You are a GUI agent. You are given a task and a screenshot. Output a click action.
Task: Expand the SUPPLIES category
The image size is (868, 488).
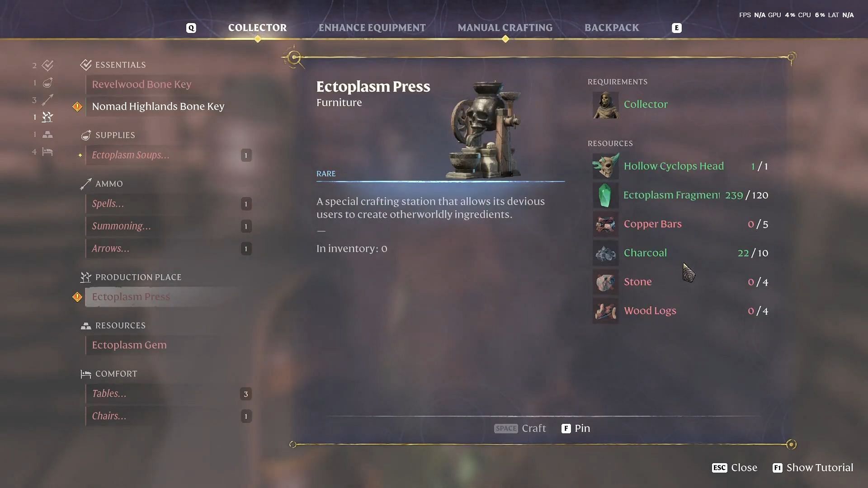click(x=115, y=135)
